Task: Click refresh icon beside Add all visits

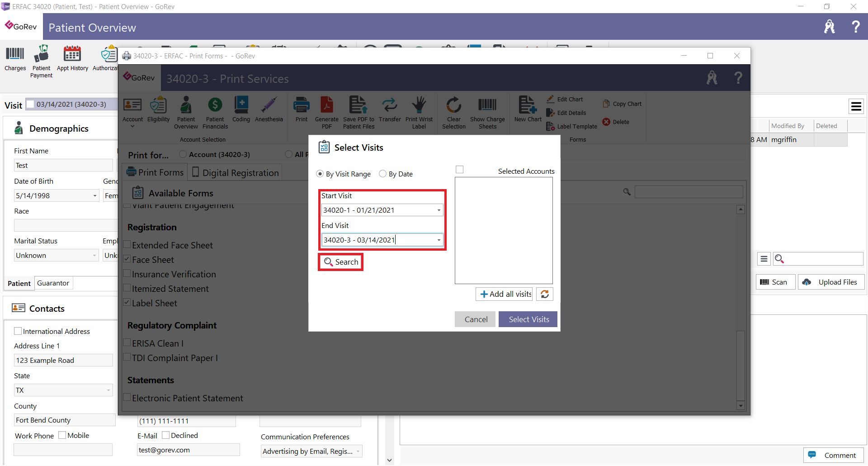Action: coord(545,294)
